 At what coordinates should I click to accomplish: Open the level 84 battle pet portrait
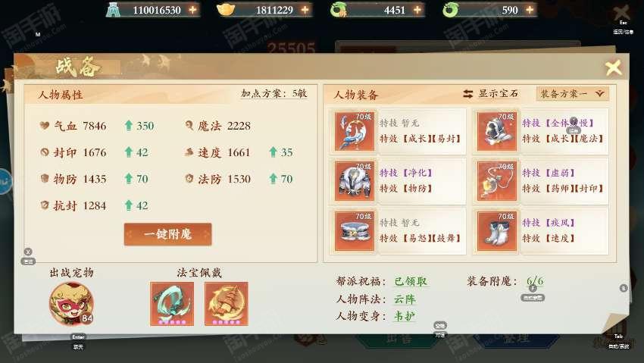[x=71, y=304]
